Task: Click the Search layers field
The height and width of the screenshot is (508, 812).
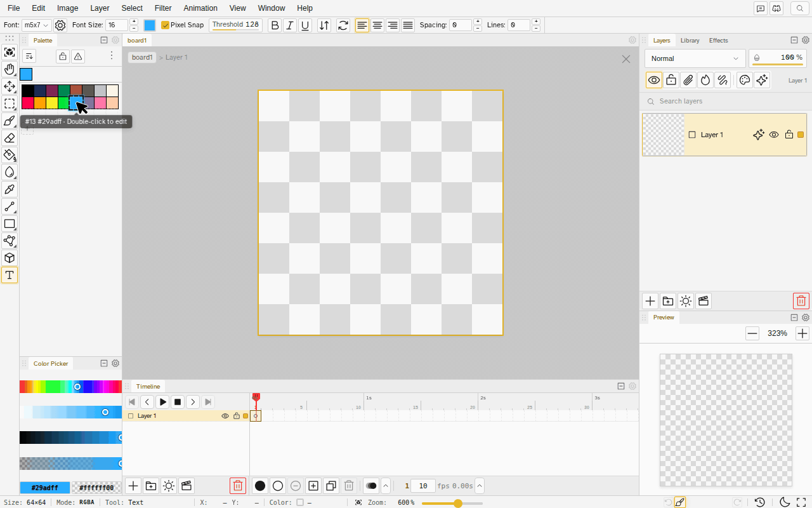Action: [x=726, y=101]
